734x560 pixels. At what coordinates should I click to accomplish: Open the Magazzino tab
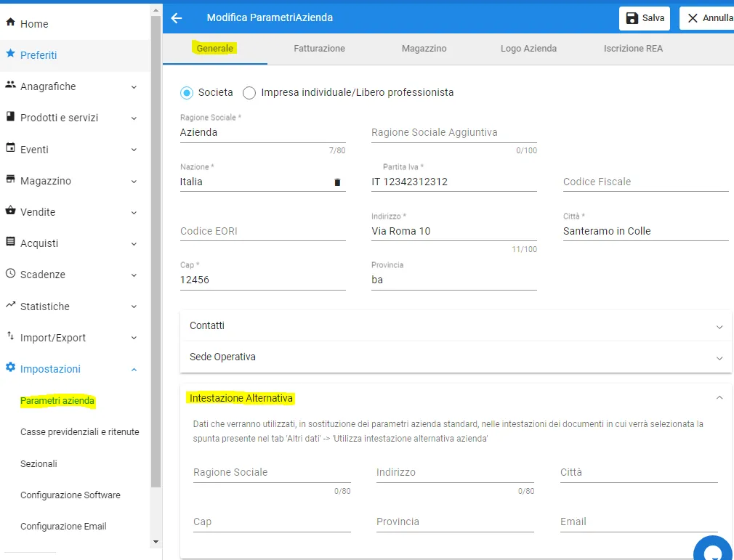coord(424,48)
